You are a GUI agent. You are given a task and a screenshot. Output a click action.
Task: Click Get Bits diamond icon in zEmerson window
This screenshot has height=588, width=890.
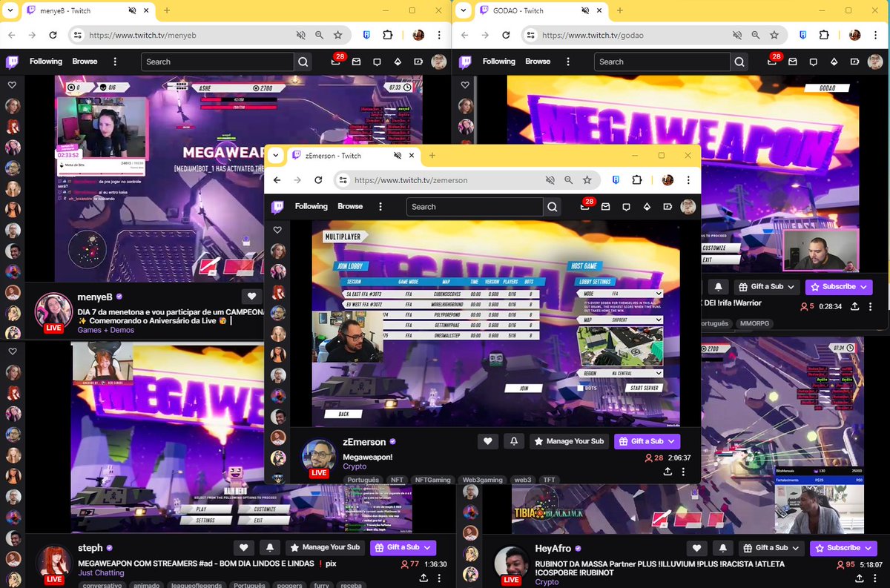coord(647,207)
